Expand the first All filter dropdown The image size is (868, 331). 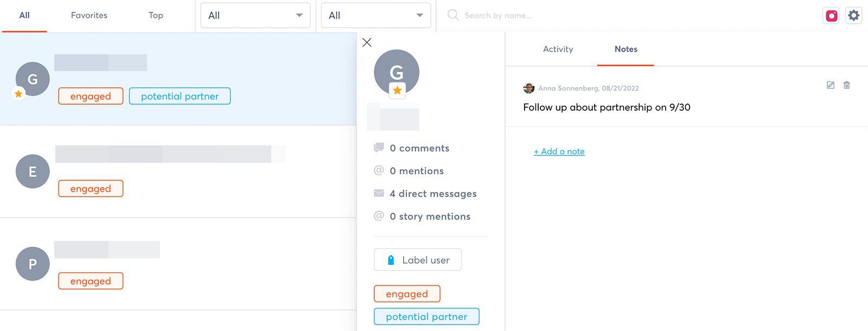click(256, 16)
